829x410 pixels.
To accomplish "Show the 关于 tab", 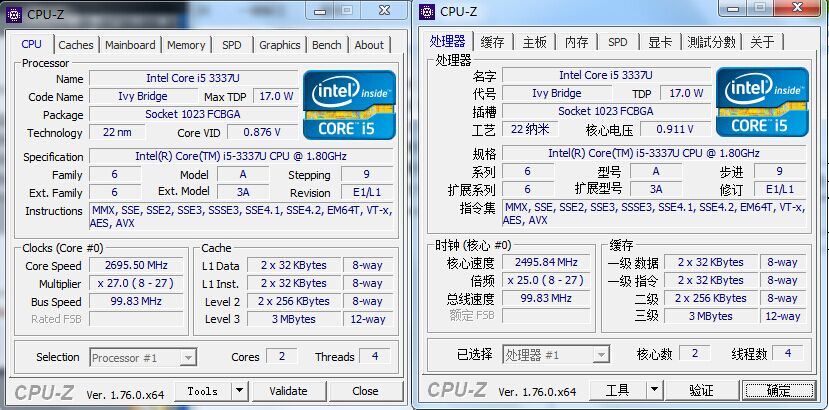I will tap(762, 42).
